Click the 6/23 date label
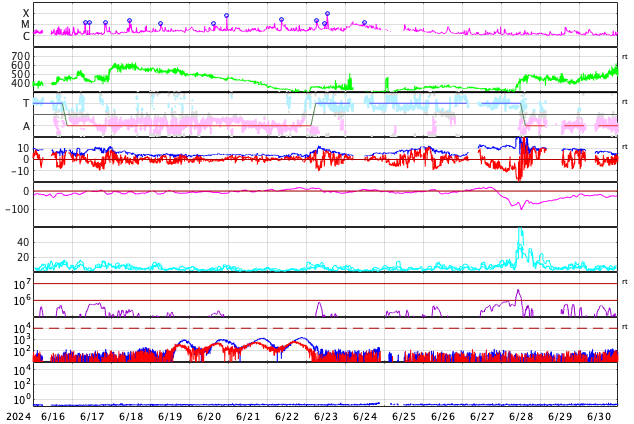Screen dimensions: 634x424 point(326,417)
